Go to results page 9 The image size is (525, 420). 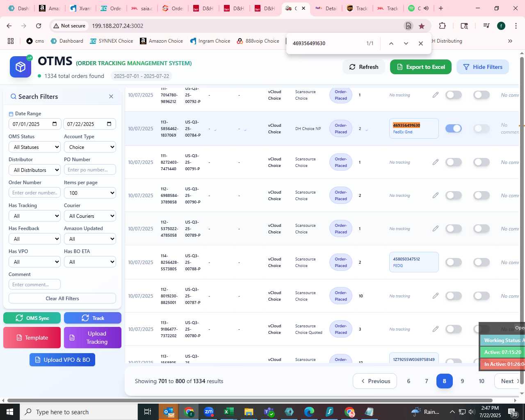[462, 381]
